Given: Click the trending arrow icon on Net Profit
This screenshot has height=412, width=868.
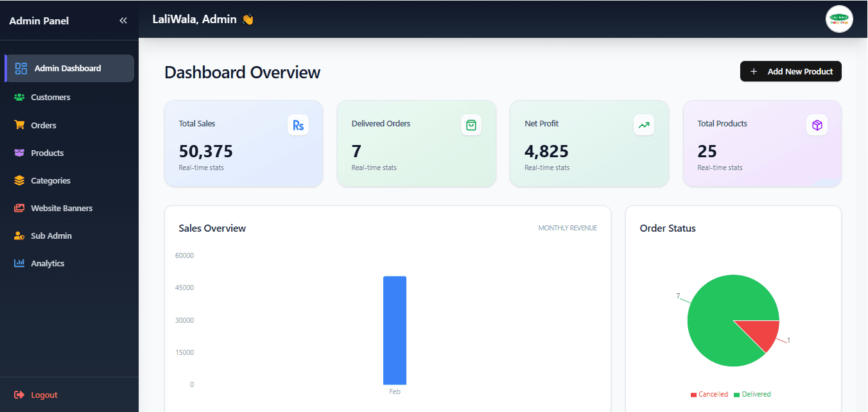Looking at the screenshot, I should tap(643, 125).
